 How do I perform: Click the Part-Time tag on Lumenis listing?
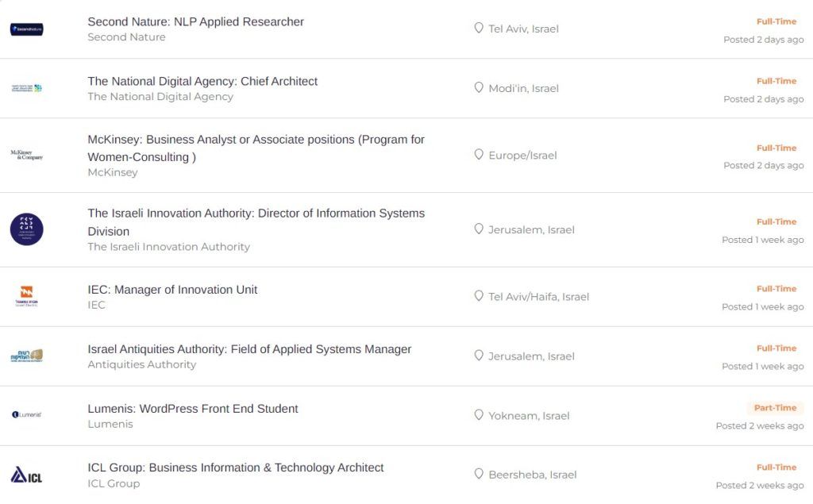click(775, 407)
